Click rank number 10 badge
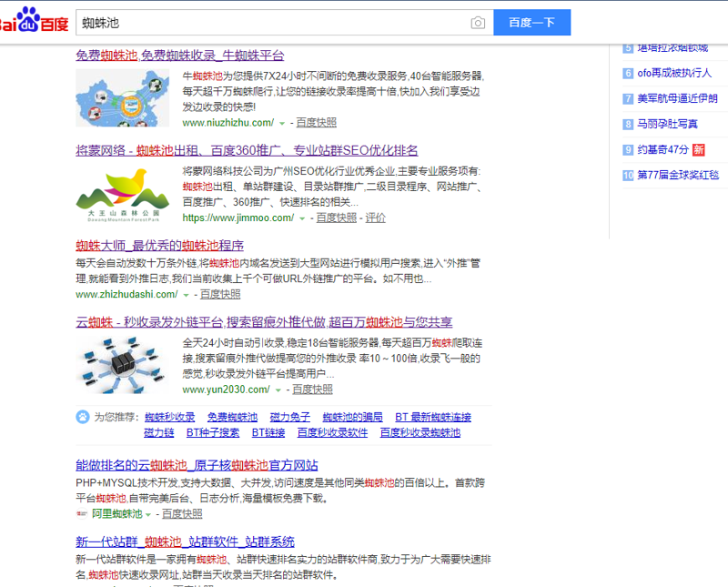 click(628, 175)
